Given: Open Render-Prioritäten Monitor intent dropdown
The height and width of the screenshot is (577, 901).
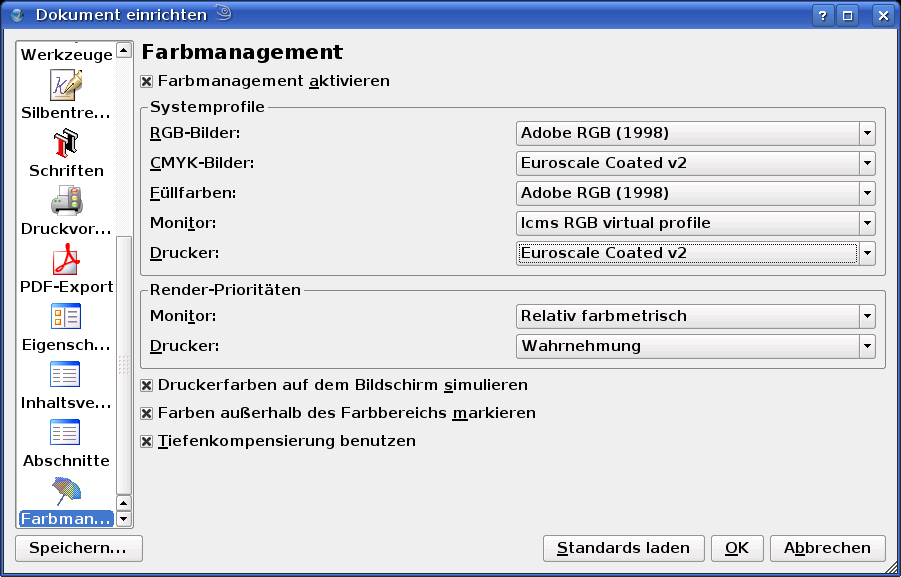Looking at the screenshot, I should tap(867, 317).
